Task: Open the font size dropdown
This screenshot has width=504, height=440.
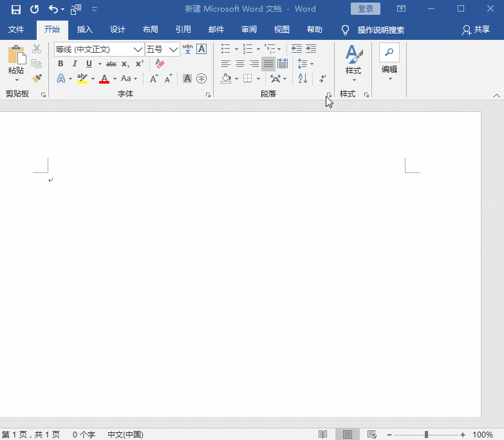Action: pyautogui.click(x=173, y=50)
